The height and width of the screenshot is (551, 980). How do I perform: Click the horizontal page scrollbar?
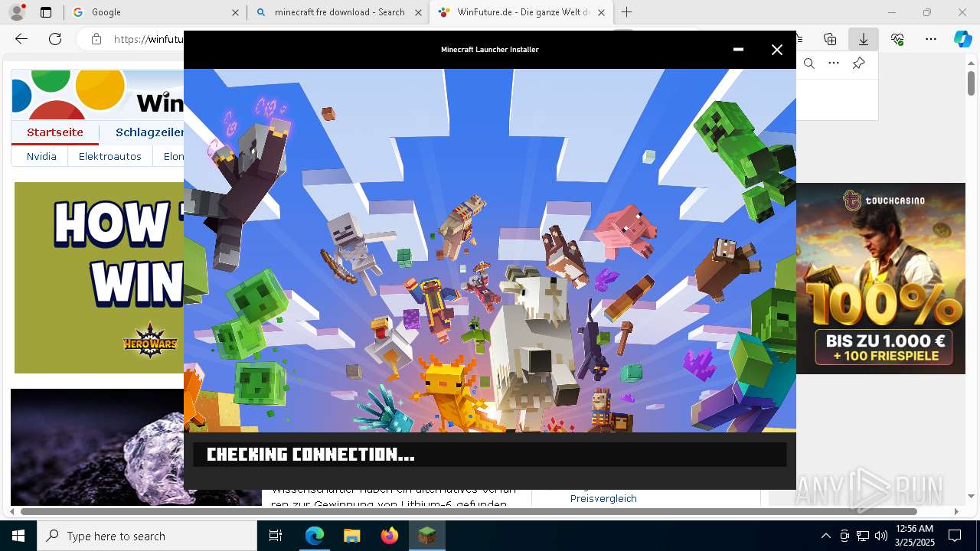click(469, 511)
